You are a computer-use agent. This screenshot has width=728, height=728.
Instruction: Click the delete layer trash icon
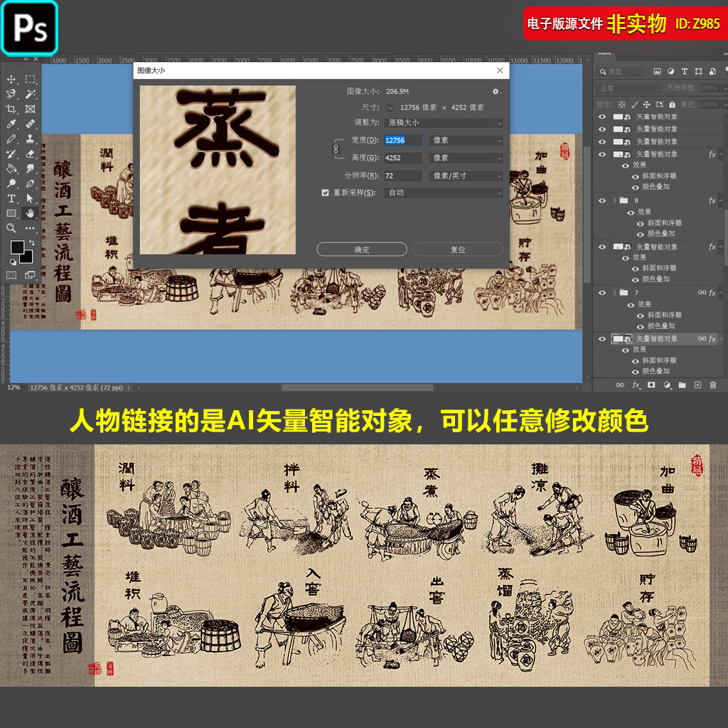tap(713, 385)
